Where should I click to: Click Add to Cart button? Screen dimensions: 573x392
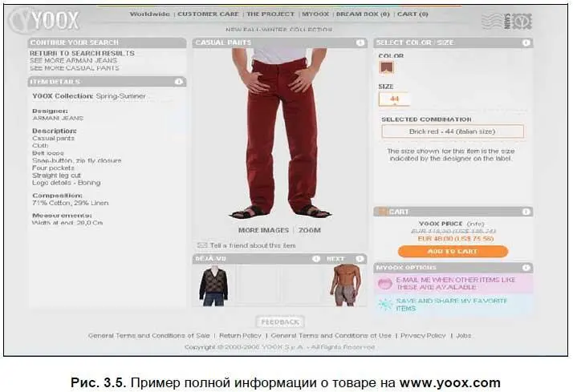click(x=453, y=252)
